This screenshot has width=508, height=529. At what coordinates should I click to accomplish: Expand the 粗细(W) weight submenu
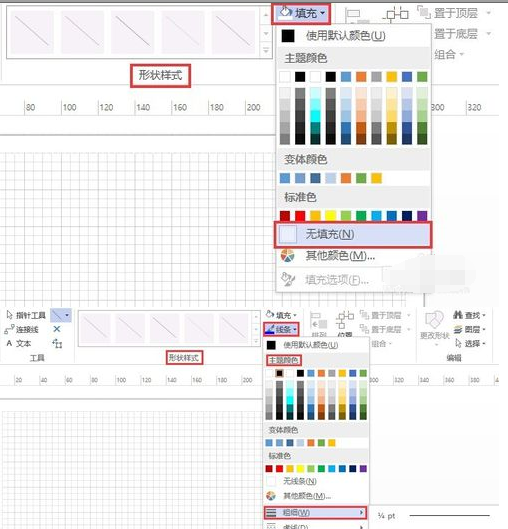click(315, 512)
